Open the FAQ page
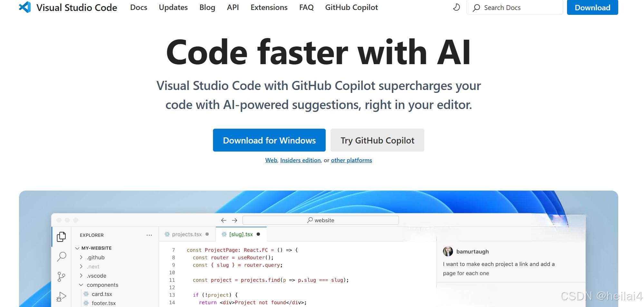This screenshot has width=644, height=307. pyautogui.click(x=306, y=7)
